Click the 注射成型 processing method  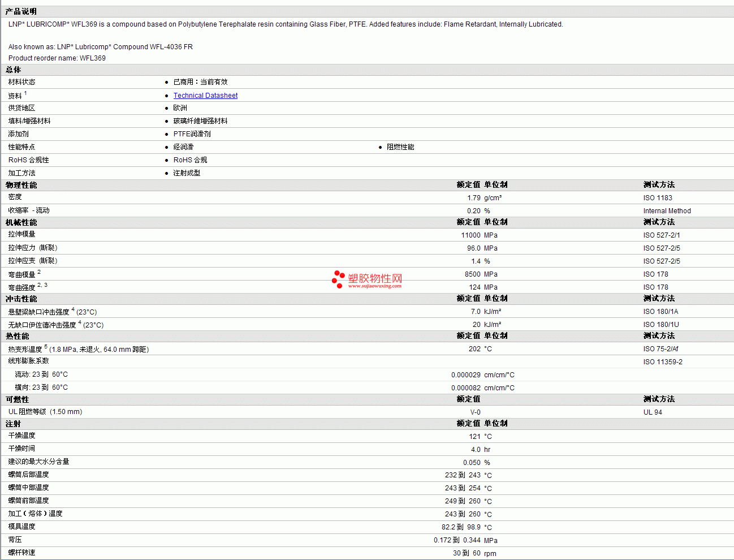187,173
